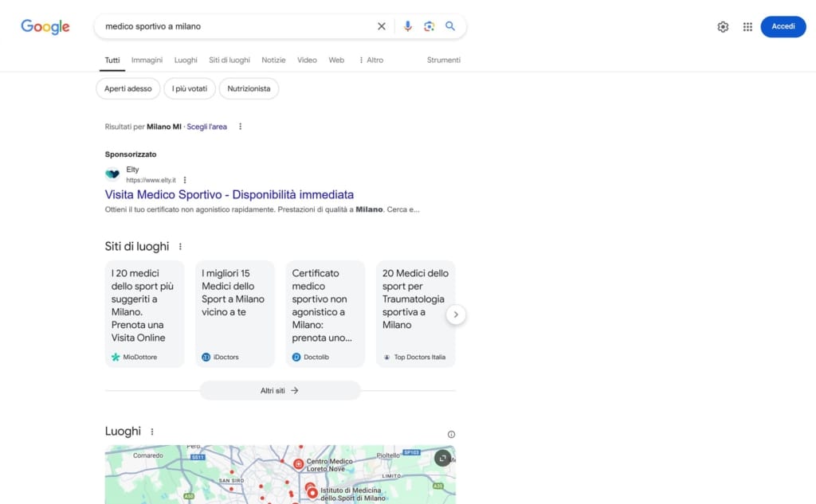Select the Tutti tab
Viewport: 816px width, 504px height.
point(112,61)
